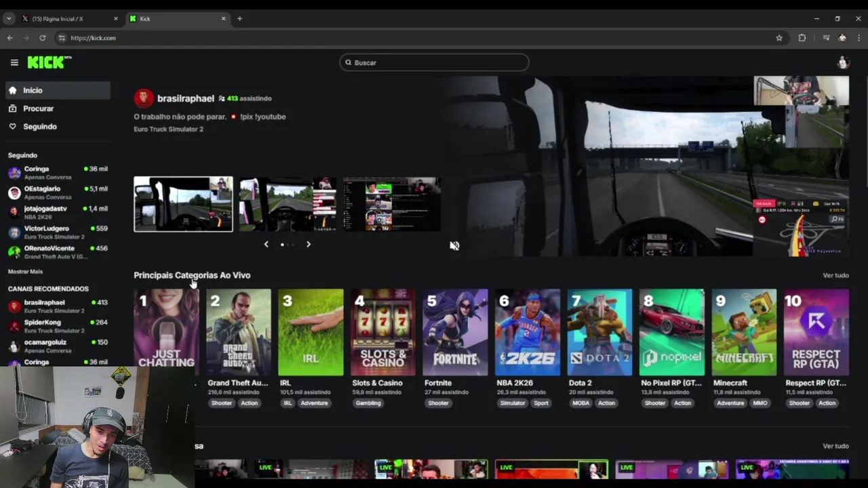
Task: Select the first featured stream thumbnail
Action: [x=183, y=204]
